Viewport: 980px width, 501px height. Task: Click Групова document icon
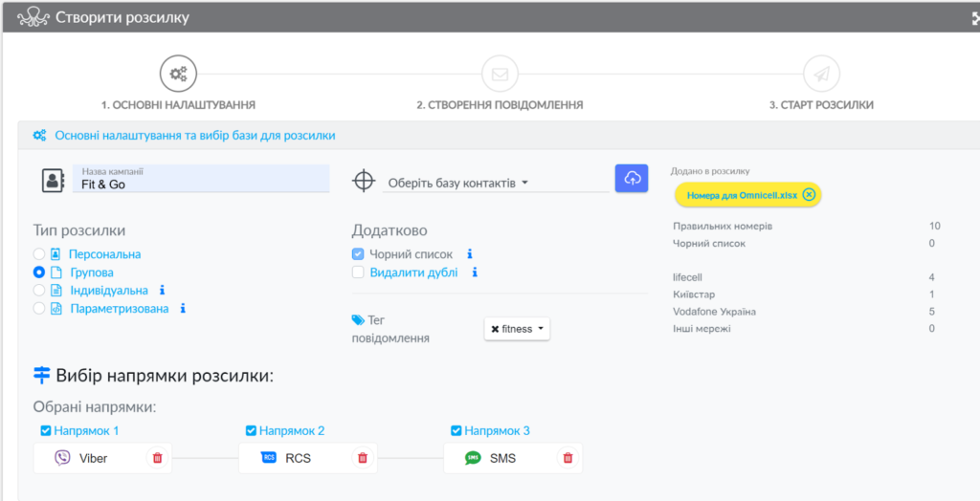(x=56, y=272)
